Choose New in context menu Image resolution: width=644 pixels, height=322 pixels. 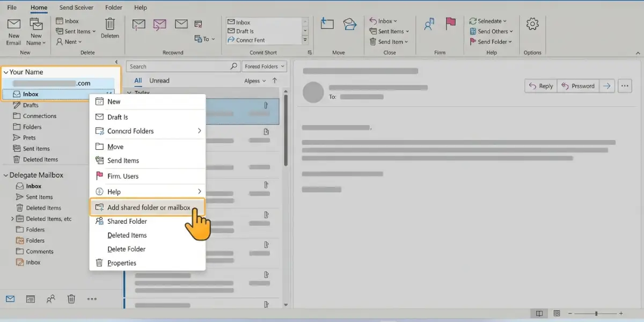[x=148, y=101]
